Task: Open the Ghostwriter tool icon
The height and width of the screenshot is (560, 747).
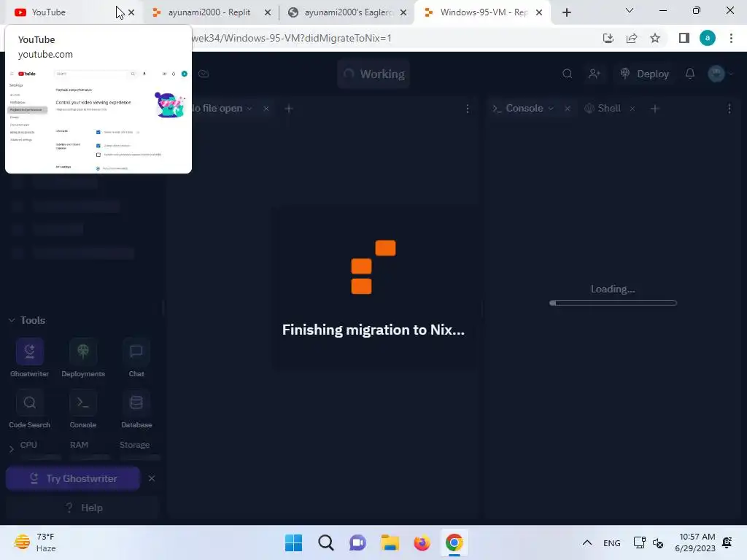Action: tap(29, 352)
